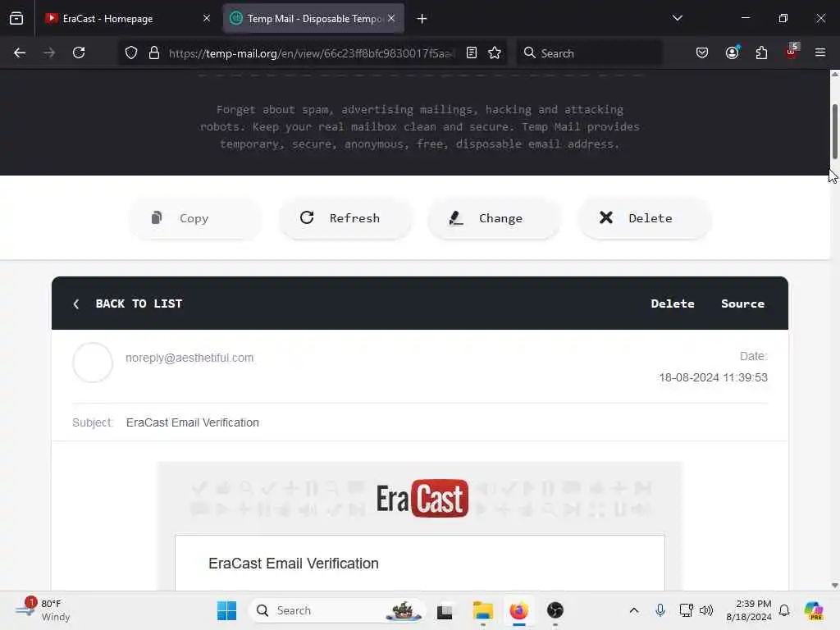Open the weather widget showing 80°F Windy
The width and height of the screenshot is (840, 630).
click(x=43, y=610)
